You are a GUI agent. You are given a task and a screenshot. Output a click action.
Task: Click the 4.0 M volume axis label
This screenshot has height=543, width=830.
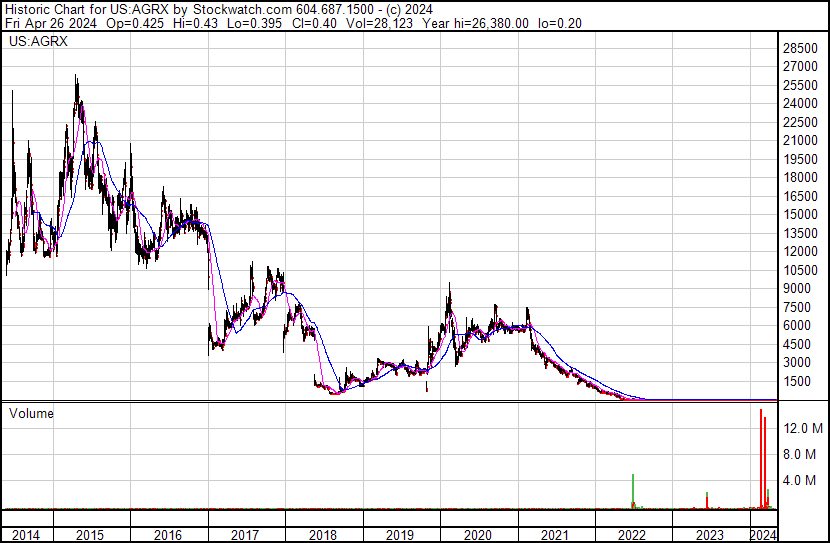coord(800,481)
